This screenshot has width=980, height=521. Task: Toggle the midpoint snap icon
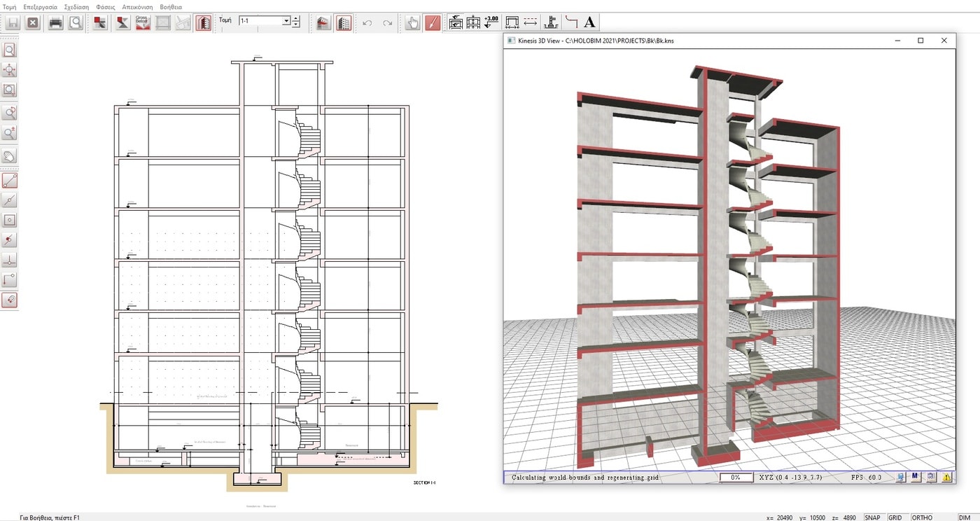coord(10,200)
